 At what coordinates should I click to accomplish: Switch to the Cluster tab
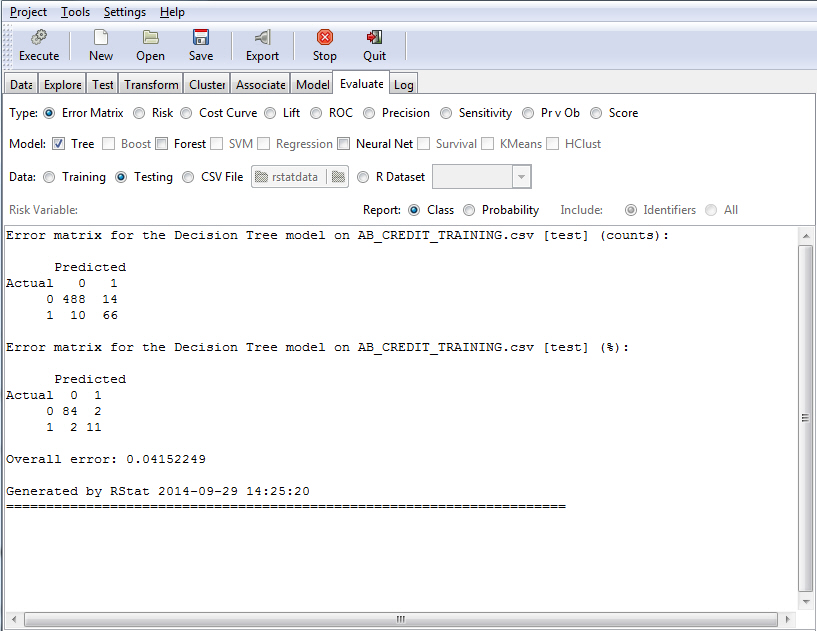pyautogui.click(x=207, y=84)
